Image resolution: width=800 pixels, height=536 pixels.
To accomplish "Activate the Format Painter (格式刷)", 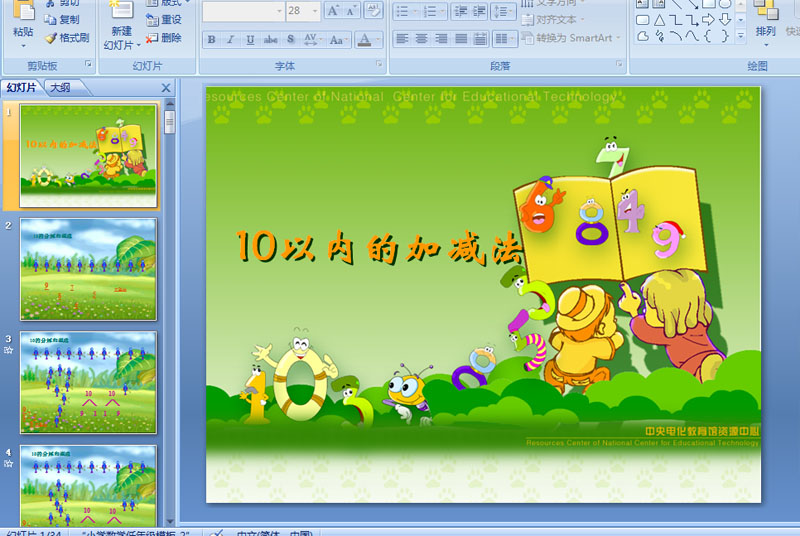I will click(x=67, y=38).
